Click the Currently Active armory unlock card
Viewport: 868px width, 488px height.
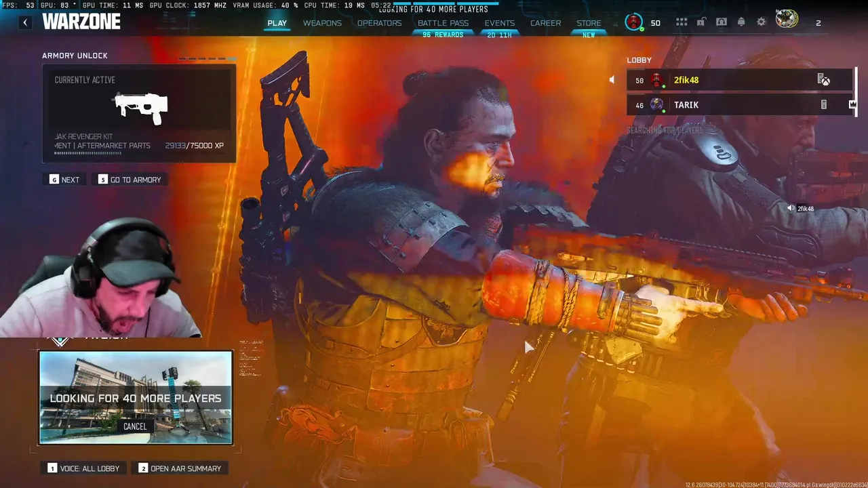pos(139,113)
